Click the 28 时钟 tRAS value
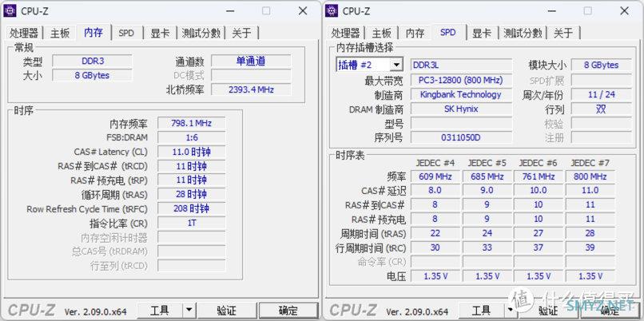This screenshot has height=321, width=644. pos(192,194)
